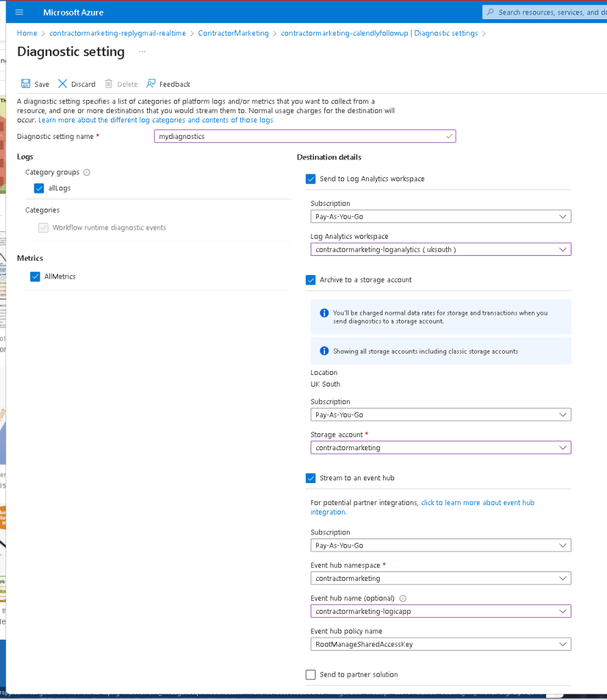The image size is (607, 700).
Task: Open the Event hub namespace dropdown
Action: coord(441,579)
